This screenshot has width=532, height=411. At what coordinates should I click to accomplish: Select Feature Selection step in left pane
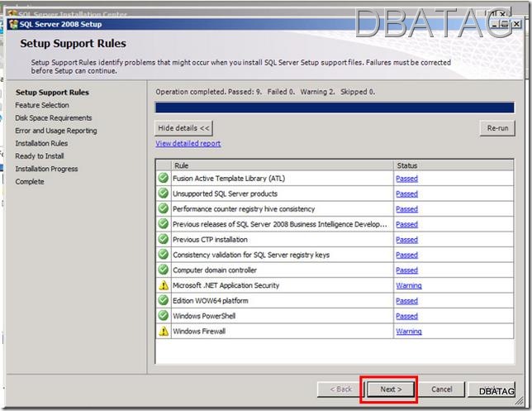point(42,105)
